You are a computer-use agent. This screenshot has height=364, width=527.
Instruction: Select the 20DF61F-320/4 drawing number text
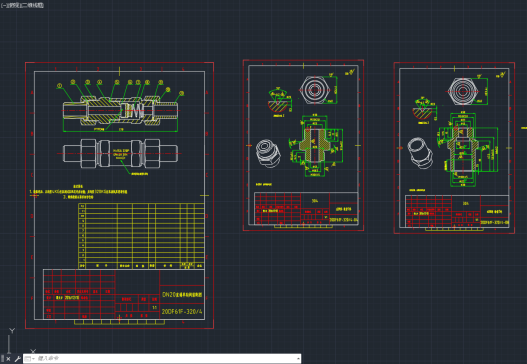(x=182, y=312)
